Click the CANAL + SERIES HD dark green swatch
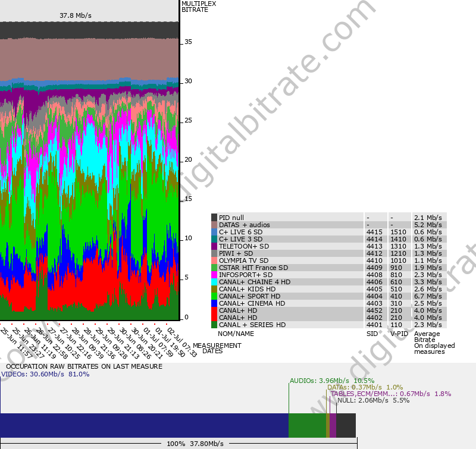476x449 pixels. (214, 325)
